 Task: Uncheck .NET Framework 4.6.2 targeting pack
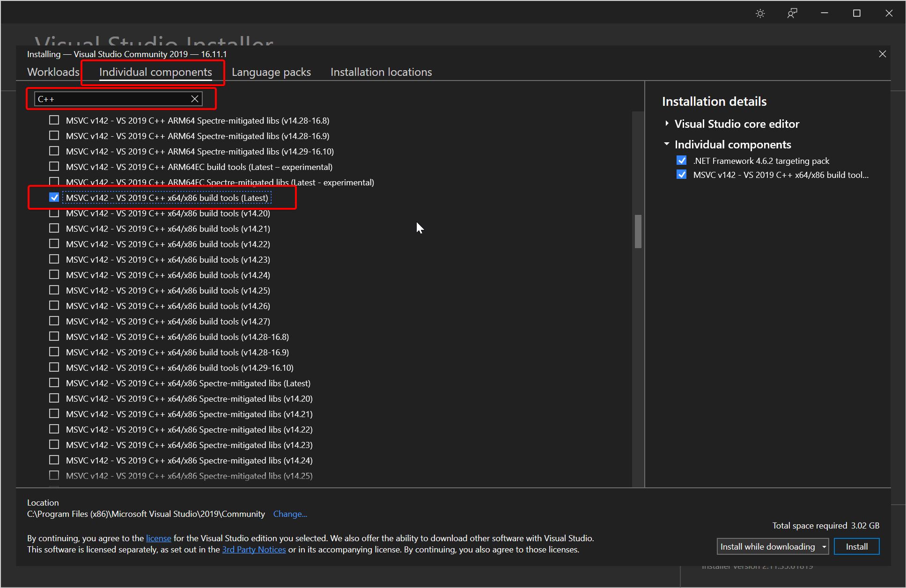pyautogui.click(x=682, y=161)
